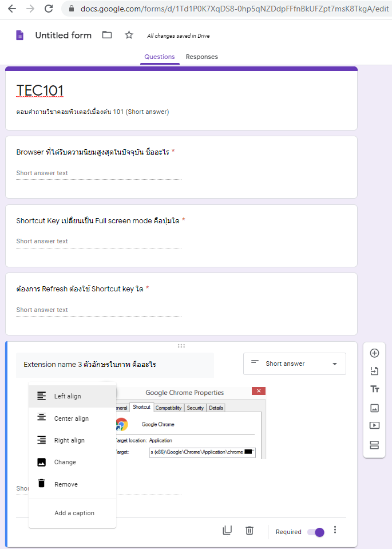
Task: Toggle the Required switch
Action: 315,532
